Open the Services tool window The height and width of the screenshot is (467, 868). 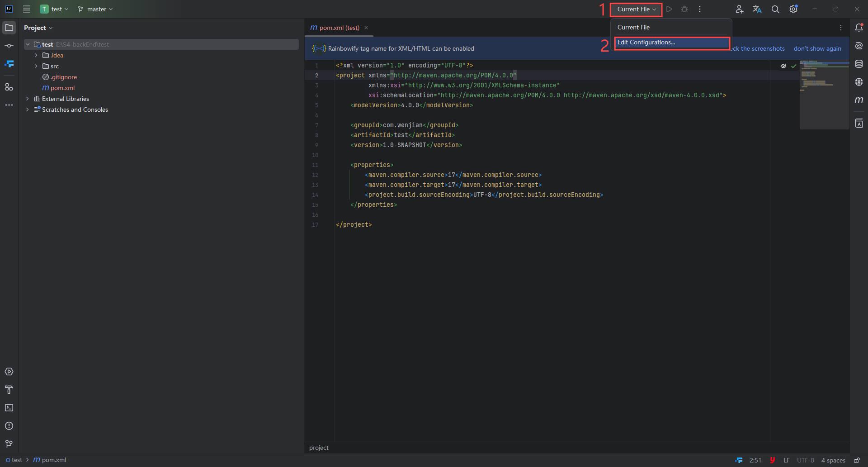[x=9, y=372]
